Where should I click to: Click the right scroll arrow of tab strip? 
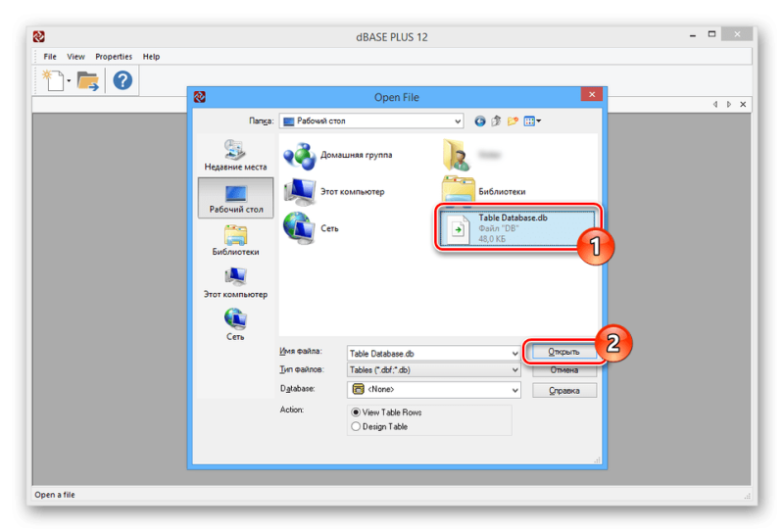pos(729,105)
